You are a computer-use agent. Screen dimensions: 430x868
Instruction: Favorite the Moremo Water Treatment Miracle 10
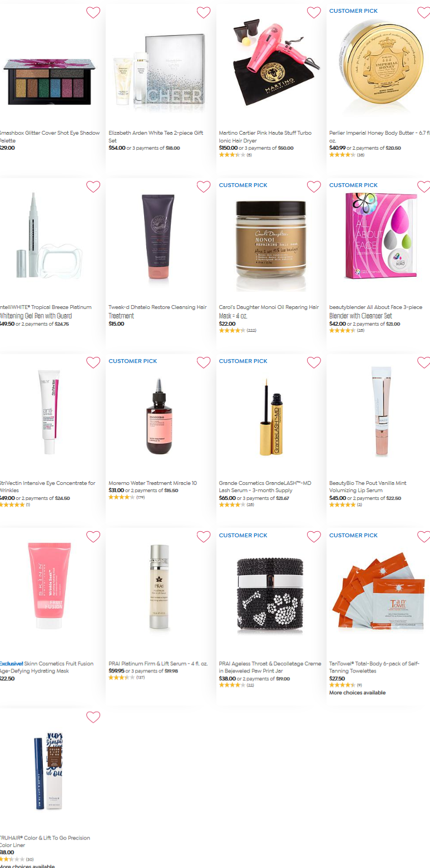[x=204, y=362]
